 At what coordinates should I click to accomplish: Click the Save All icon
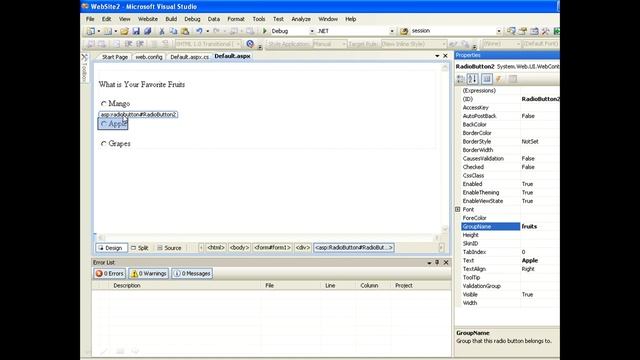coord(147,31)
